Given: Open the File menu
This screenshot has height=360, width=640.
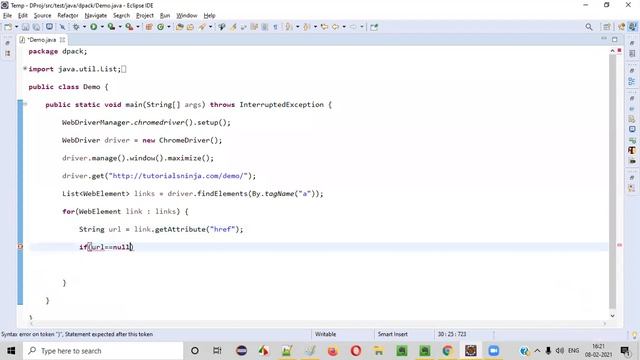Looking at the screenshot, I should point(7,16).
